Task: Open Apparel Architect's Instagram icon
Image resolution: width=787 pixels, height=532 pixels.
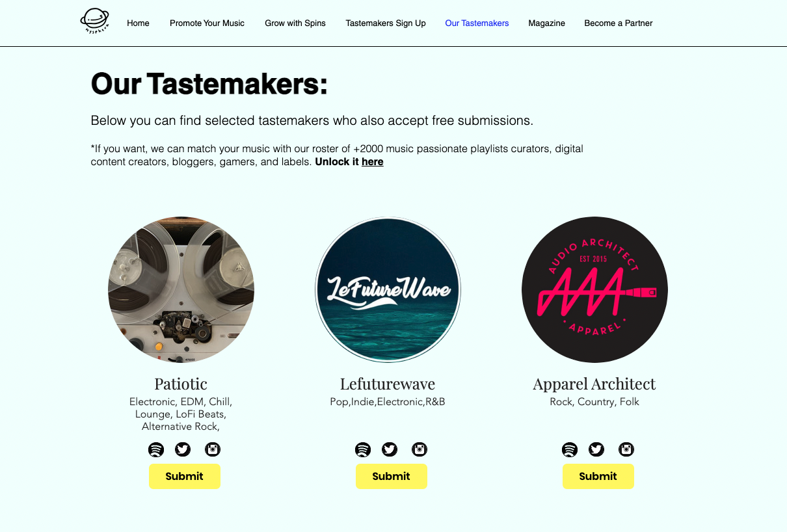Action: click(626, 449)
